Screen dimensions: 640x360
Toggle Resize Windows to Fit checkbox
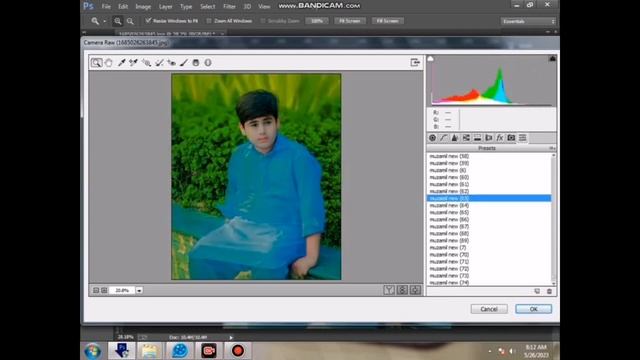click(148, 20)
